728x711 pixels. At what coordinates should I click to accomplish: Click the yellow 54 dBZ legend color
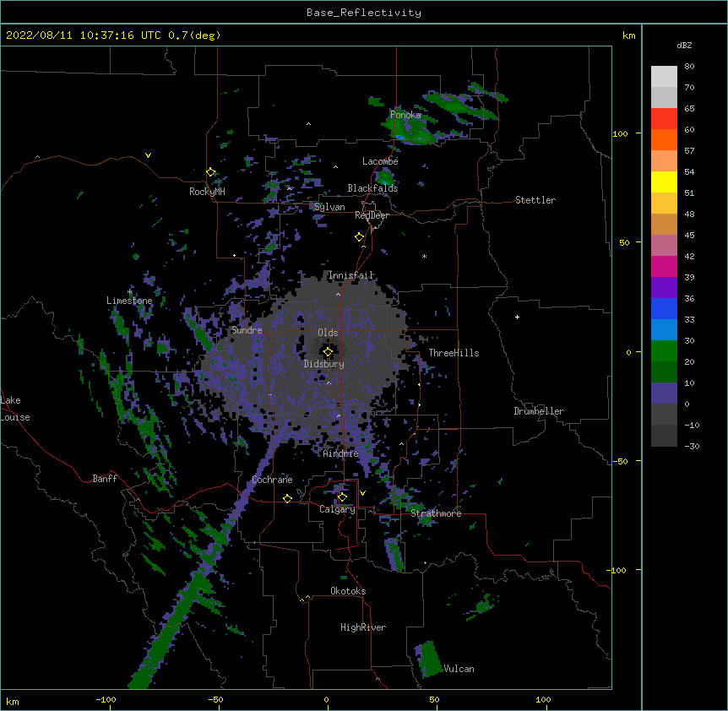664,182
